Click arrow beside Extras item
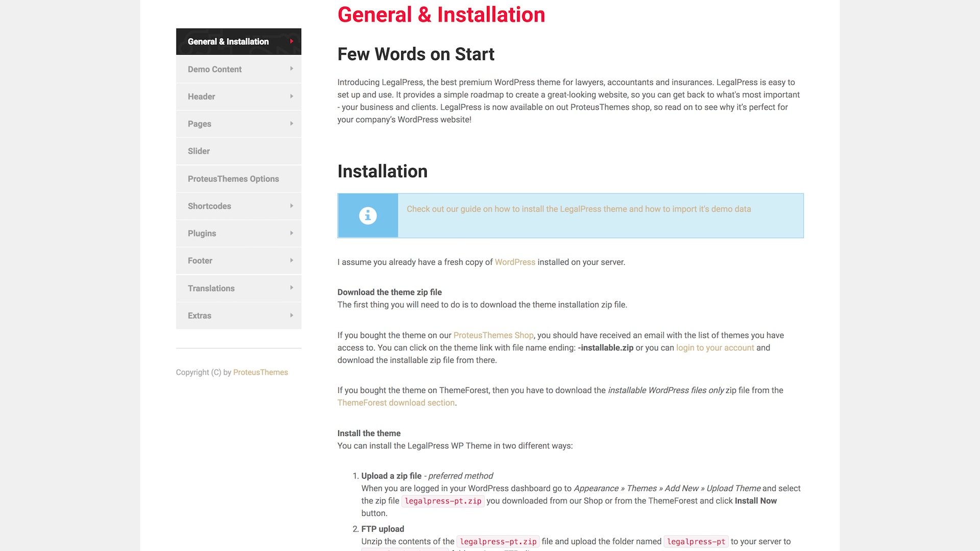The height and width of the screenshot is (551, 980). tap(291, 315)
